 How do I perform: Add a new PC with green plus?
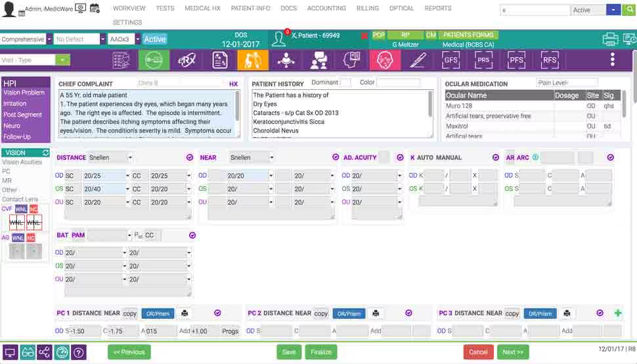(x=618, y=313)
